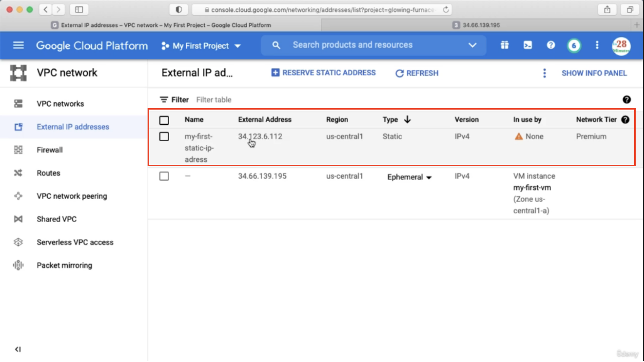This screenshot has width=644, height=362.
Task: Open Serverless VPC access in sidebar
Action: tap(75, 242)
